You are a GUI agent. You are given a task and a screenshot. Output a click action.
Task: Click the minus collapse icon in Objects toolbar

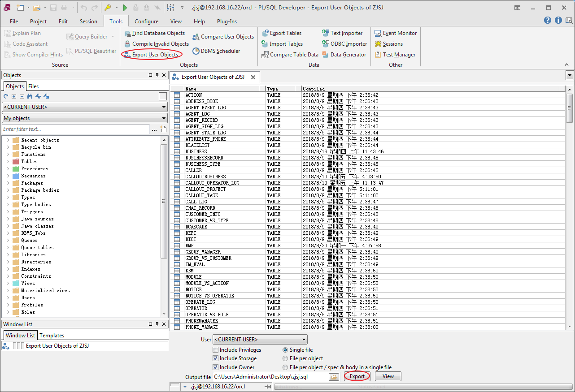click(x=22, y=96)
